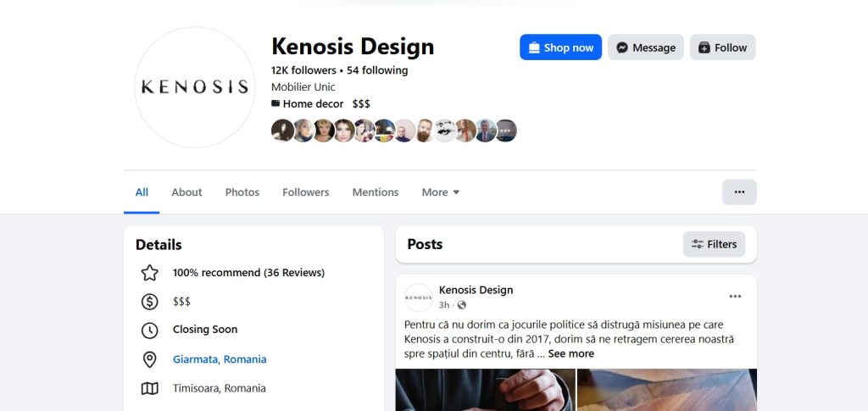Open the Mentions tab
868x411 pixels.
pos(376,192)
